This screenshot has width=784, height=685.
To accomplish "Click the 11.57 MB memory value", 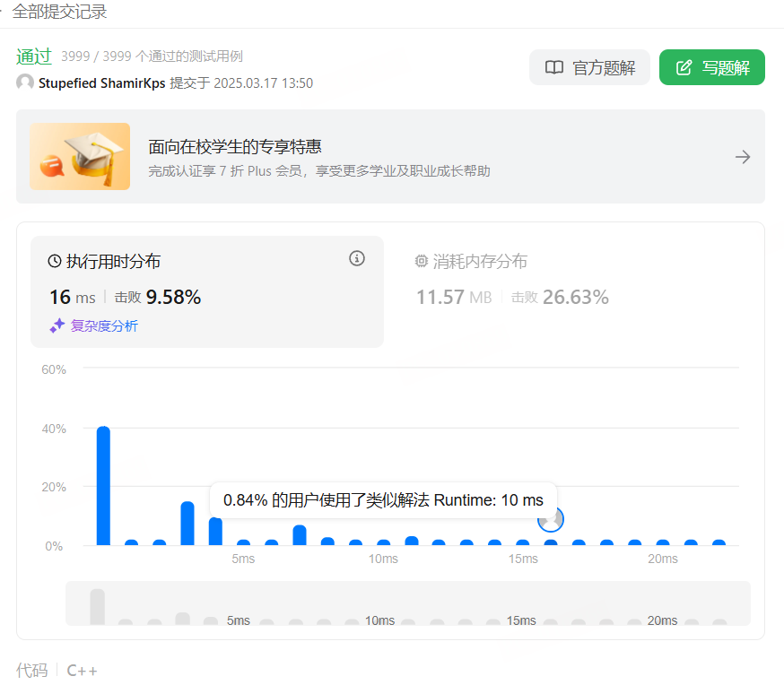I will 454,298.
